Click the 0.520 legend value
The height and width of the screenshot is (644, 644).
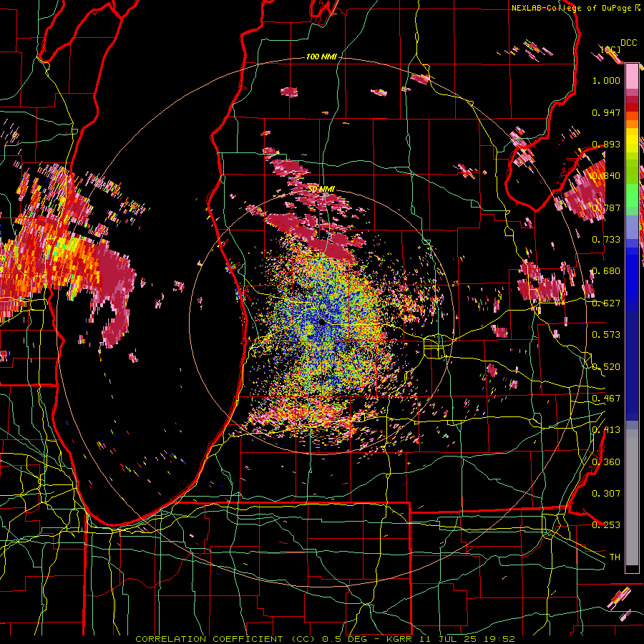606,367
